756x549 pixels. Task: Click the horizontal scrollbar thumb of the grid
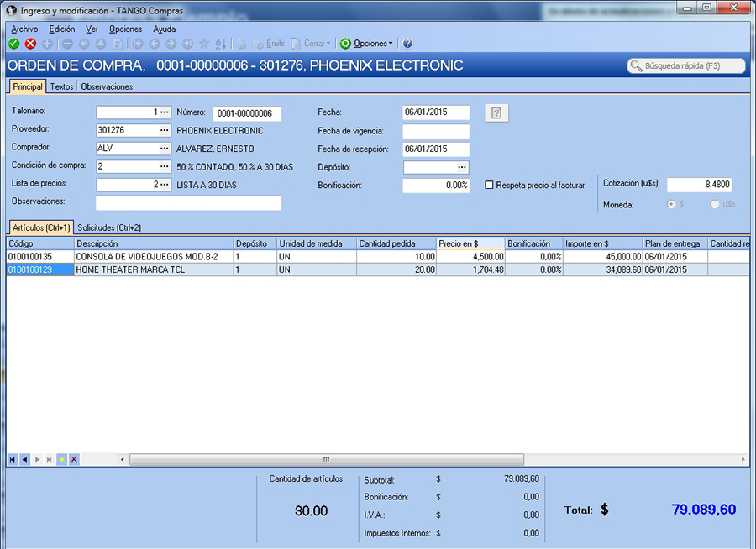327,459
